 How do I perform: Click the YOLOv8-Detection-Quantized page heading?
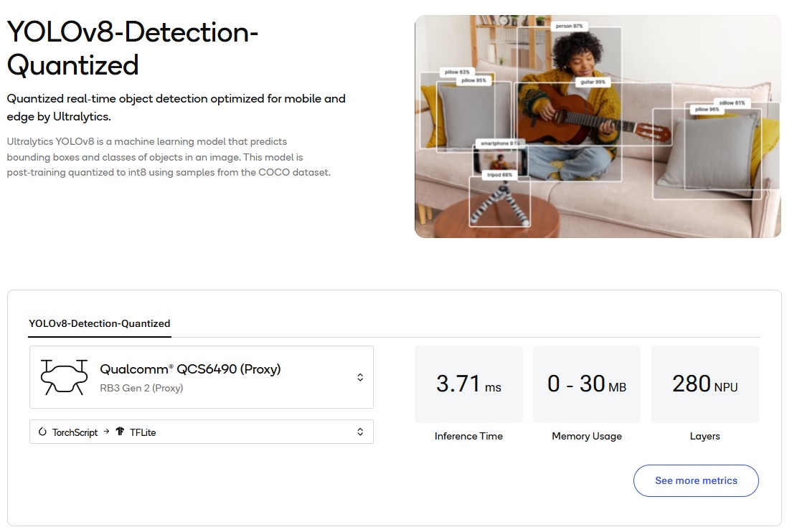[132, 48]
